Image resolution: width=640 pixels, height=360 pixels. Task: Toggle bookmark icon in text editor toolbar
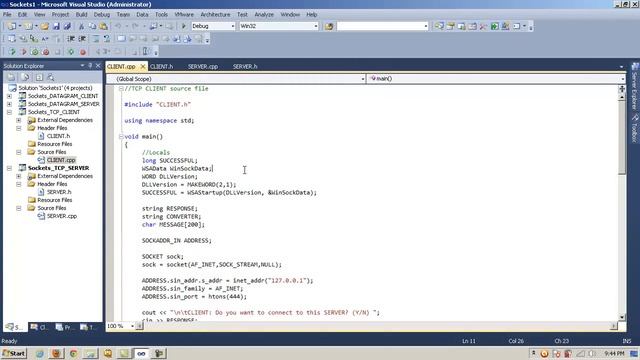121,39
